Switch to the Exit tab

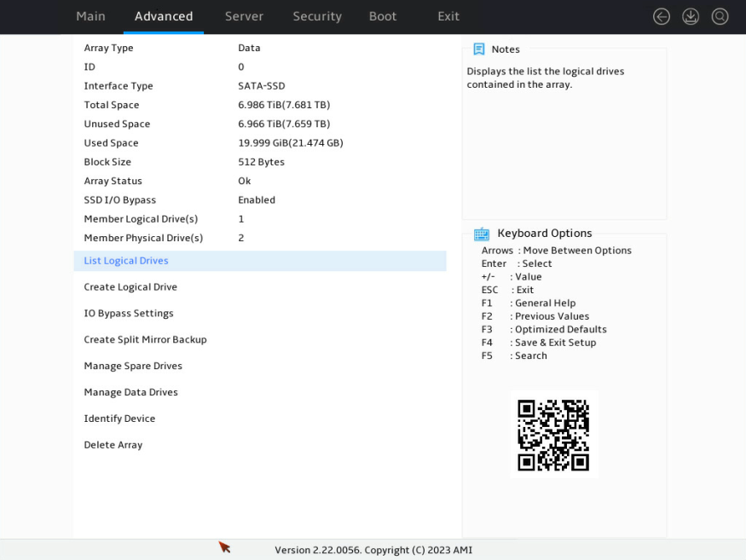click(x=448, y=16)
